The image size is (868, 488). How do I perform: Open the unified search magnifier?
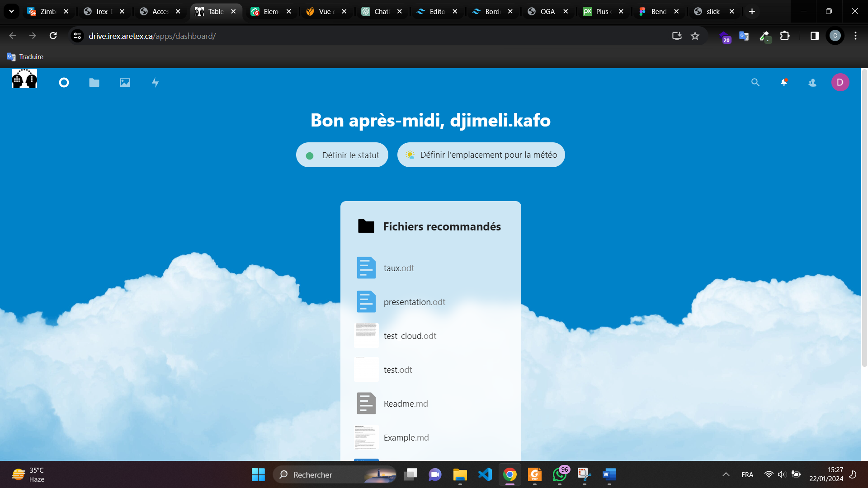755,82
